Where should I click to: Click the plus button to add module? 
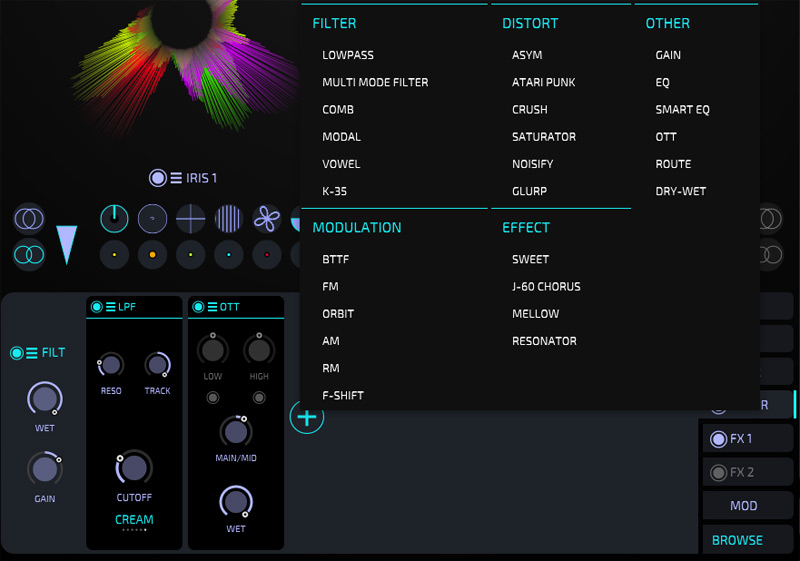(x=307, y=417)
